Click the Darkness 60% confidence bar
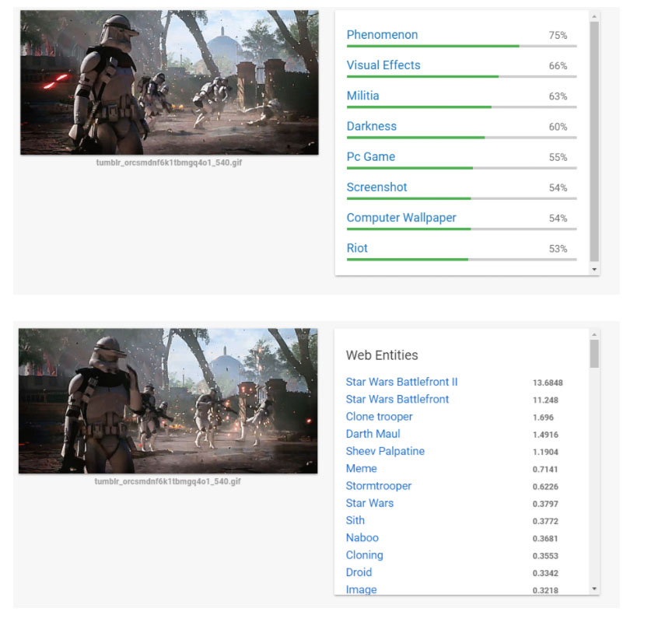This screenshot has height=622, width=672. coord(461,138)
